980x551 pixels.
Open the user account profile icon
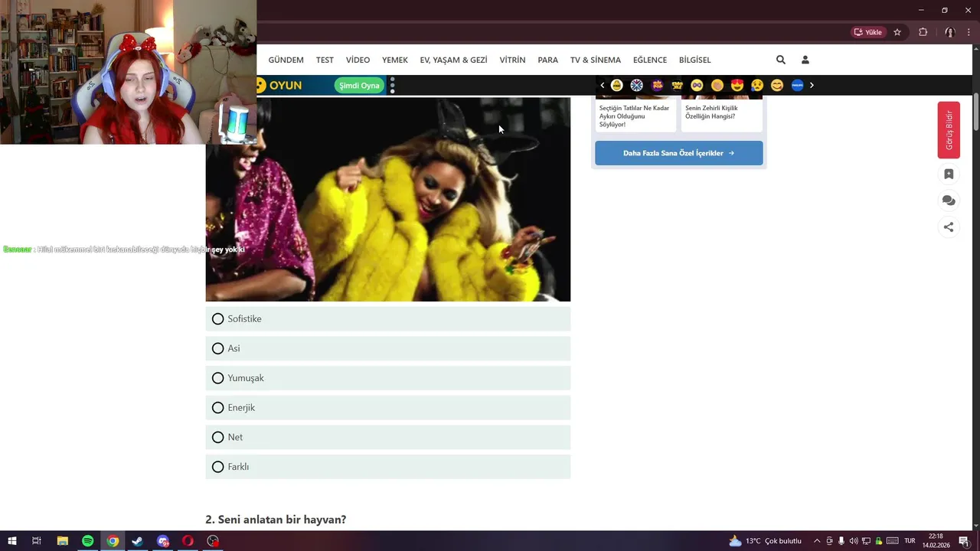[805, 60]
